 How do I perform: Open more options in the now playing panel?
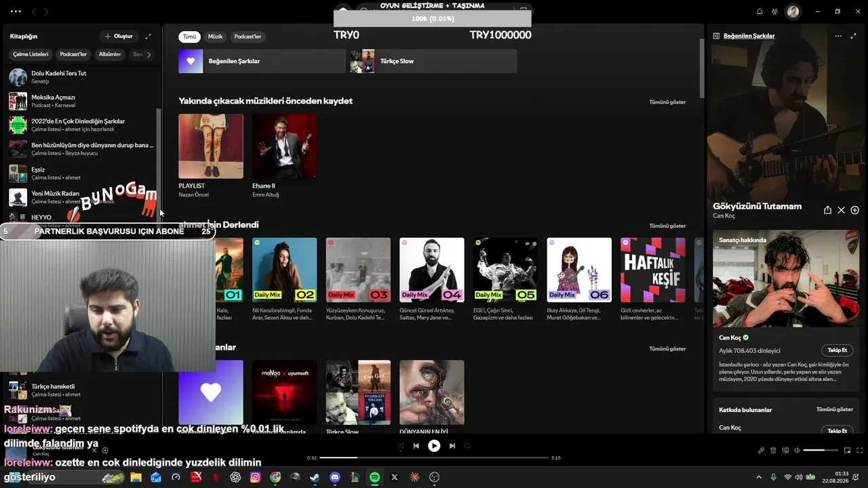(x=838, y=36)
